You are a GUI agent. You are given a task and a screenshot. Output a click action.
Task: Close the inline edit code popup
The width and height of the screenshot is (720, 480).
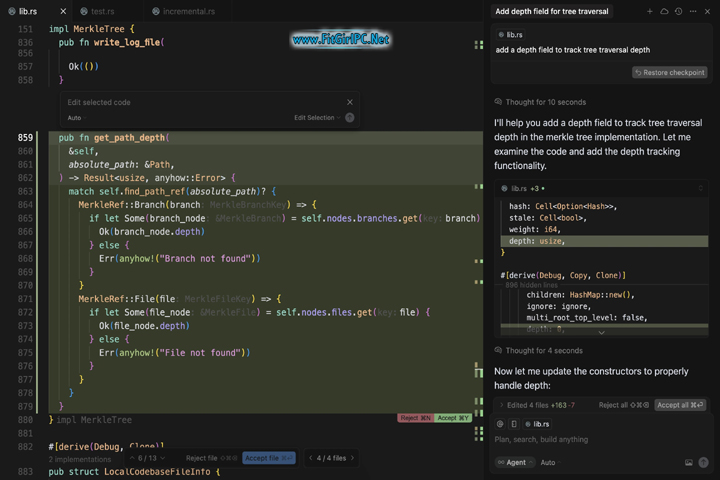point(349,102)
